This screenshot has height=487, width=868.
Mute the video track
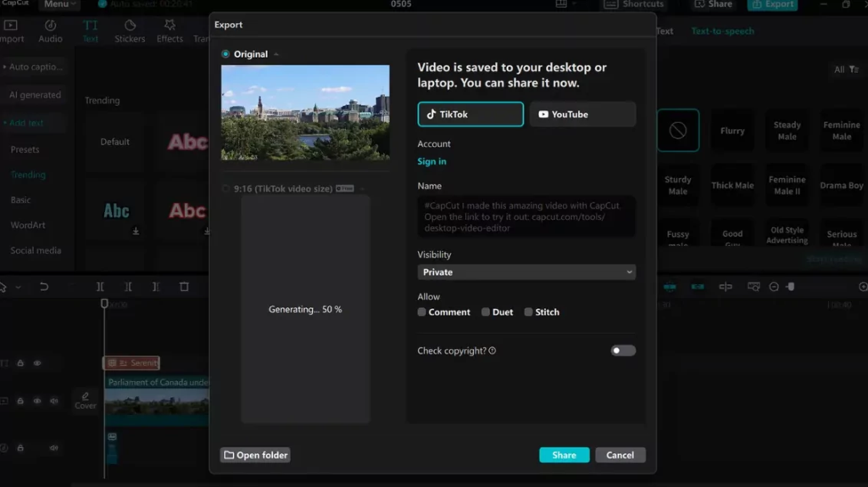click(x=53, y=400)
